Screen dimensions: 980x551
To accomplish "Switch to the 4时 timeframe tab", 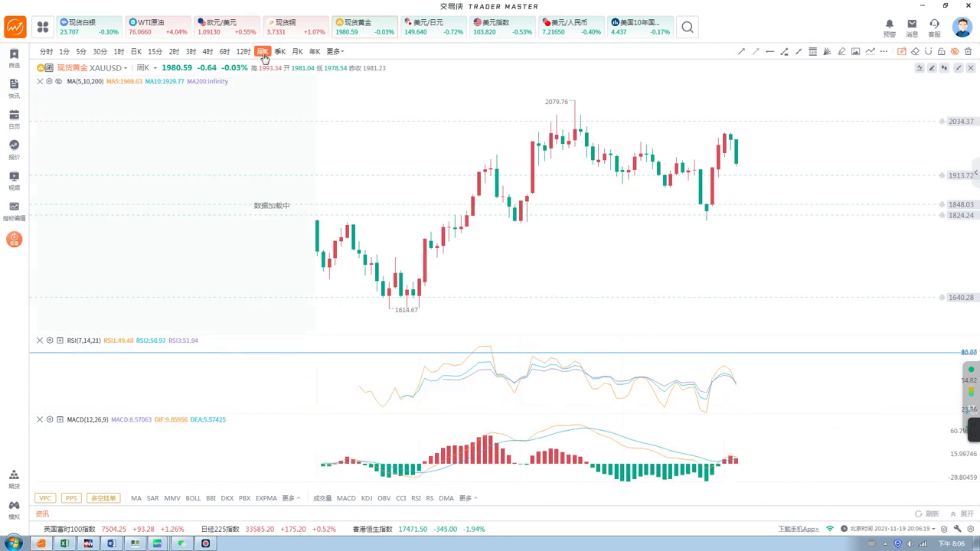I will click(207, 51).
